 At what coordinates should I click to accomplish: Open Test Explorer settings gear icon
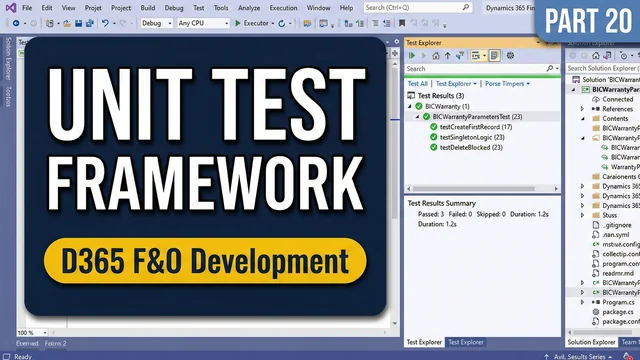[x=510, y=56]
